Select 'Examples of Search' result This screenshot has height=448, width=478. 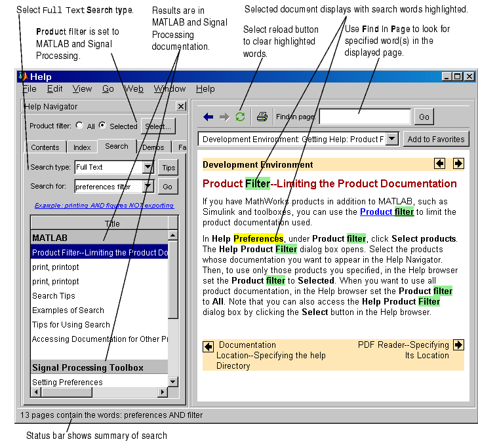pos(100,310)
